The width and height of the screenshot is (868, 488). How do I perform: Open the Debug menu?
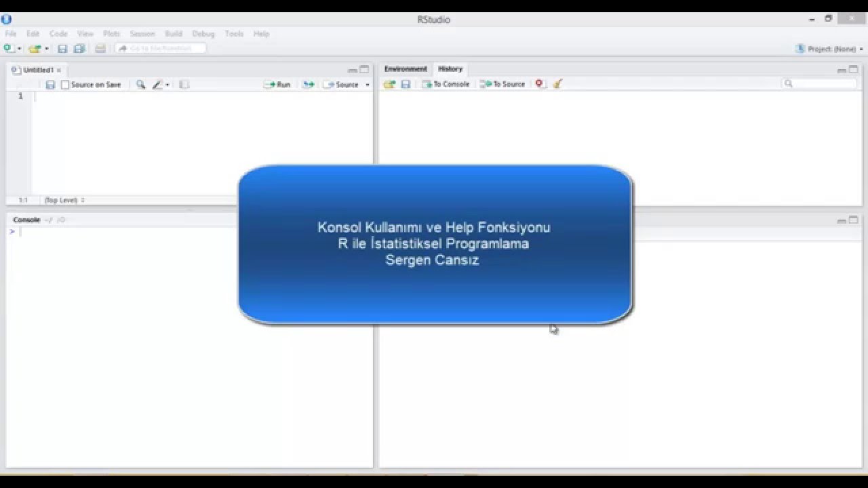click(203, 33)
